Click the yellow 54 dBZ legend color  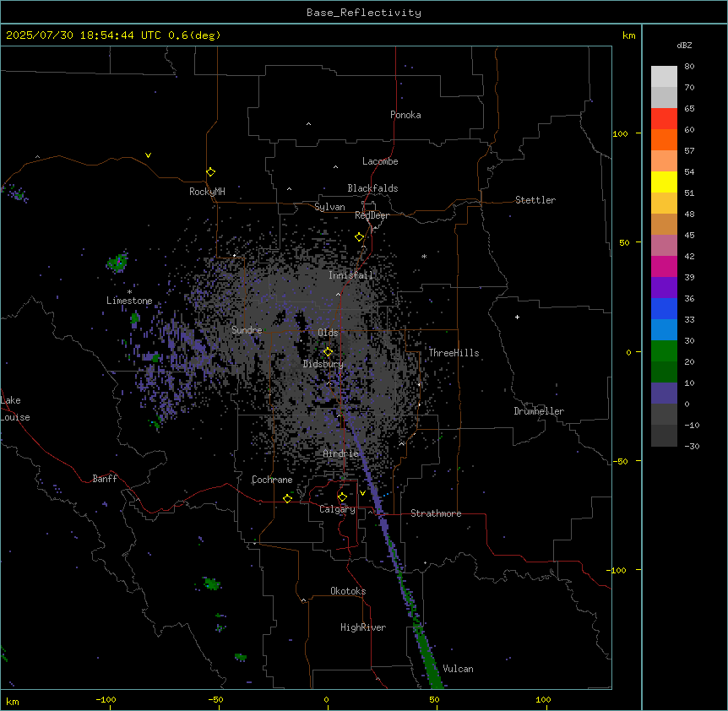coord(664,182)
